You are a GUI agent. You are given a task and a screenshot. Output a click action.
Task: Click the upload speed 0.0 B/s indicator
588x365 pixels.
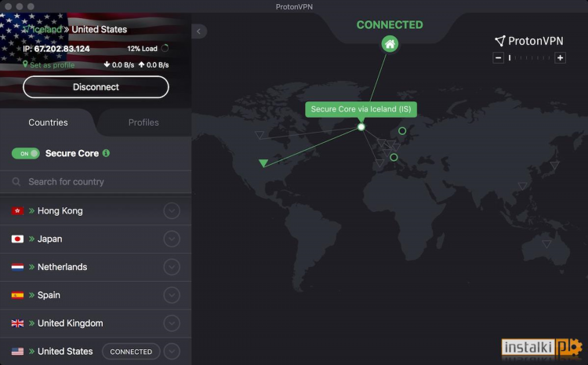pos(154,65)
